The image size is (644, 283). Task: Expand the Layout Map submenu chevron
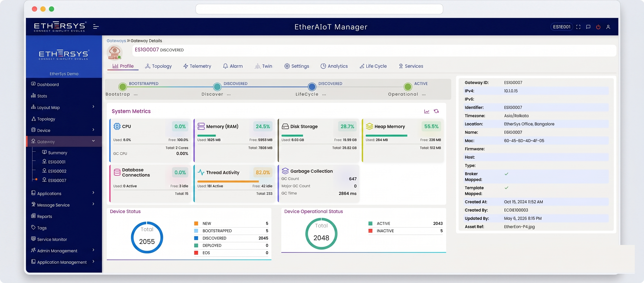(x=93, y=107)
